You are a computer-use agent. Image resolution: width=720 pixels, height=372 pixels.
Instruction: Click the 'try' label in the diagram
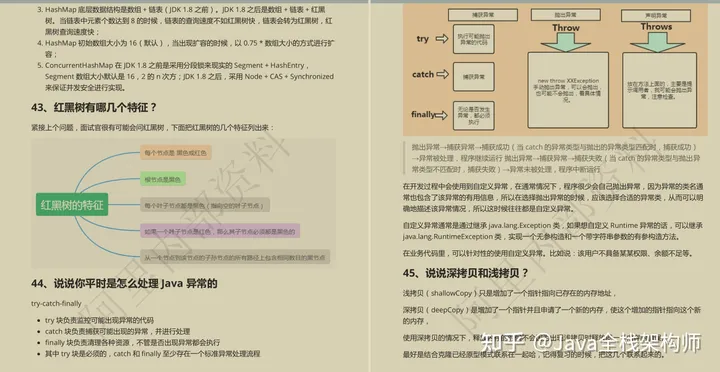(423, 39)
